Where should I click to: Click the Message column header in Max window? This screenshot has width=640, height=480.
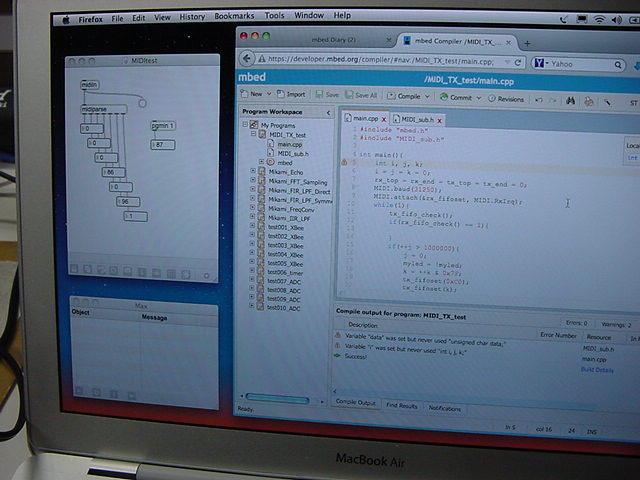[154, 318]
